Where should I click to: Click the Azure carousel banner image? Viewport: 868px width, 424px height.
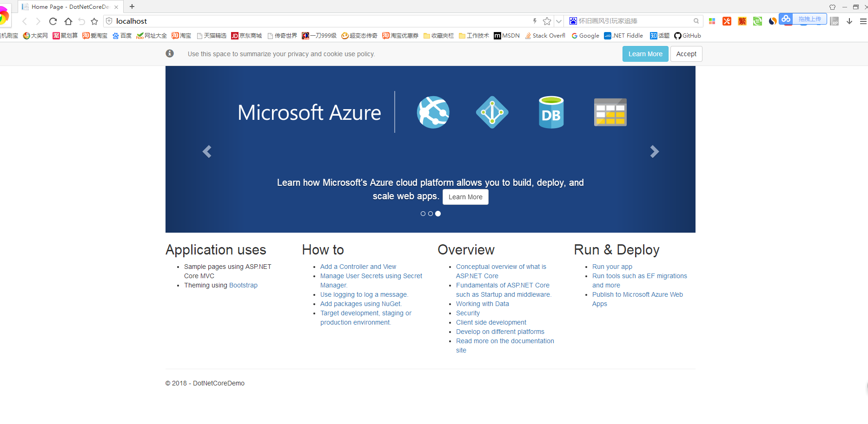(431, 149)
